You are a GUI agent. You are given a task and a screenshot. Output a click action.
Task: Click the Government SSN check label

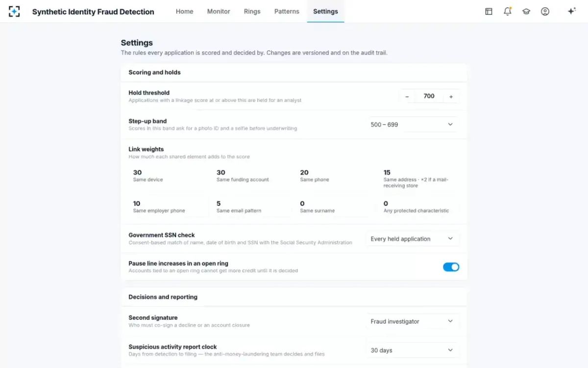point(162,235)
